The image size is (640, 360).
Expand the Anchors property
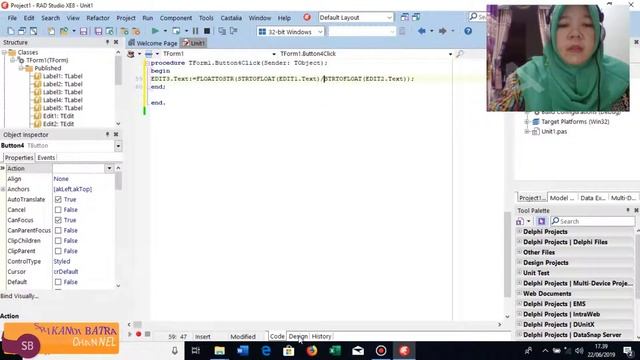3,189
